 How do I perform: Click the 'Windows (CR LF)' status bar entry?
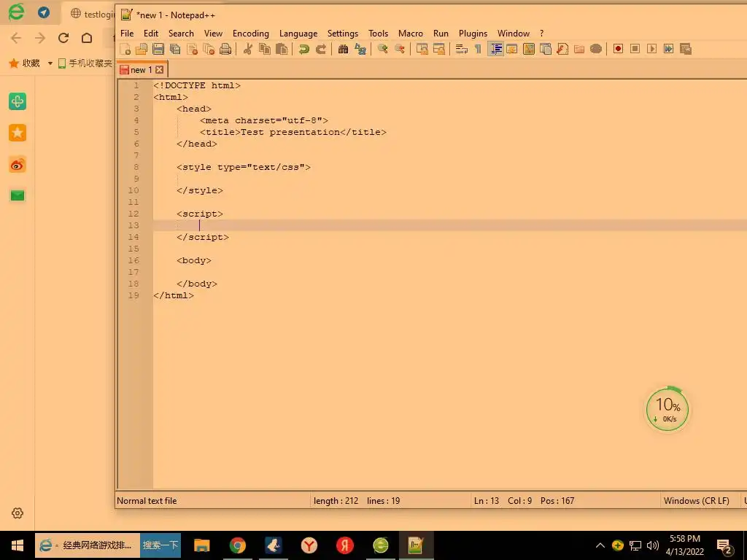pos(696,501)
